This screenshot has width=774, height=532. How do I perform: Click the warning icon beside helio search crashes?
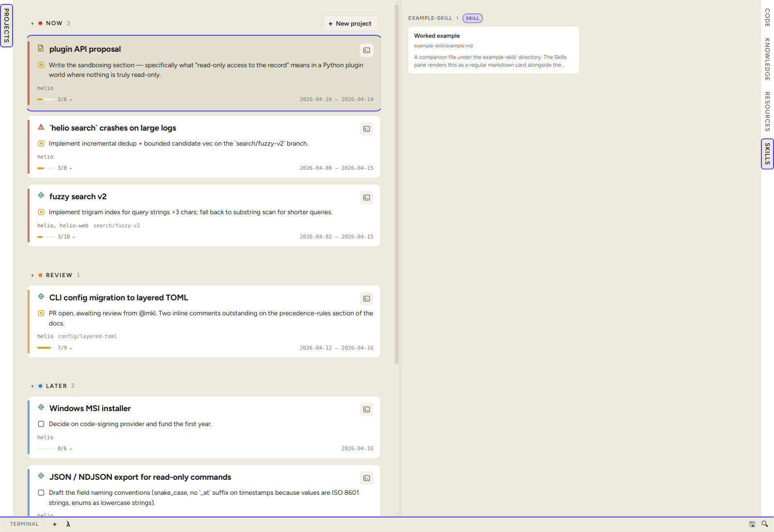coord(41,127)
